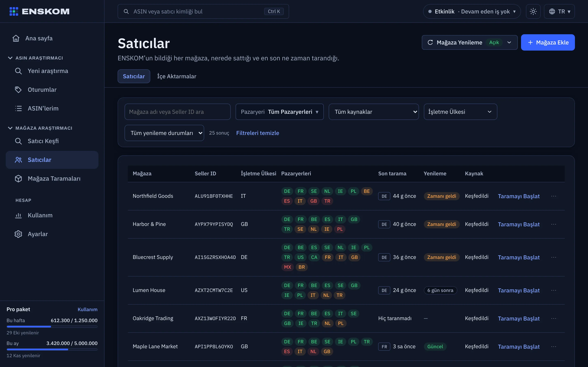Viewport: 588px width, 367px height.
Task: Open ASIN'lerim list icon
Action: tap(18, 108)
